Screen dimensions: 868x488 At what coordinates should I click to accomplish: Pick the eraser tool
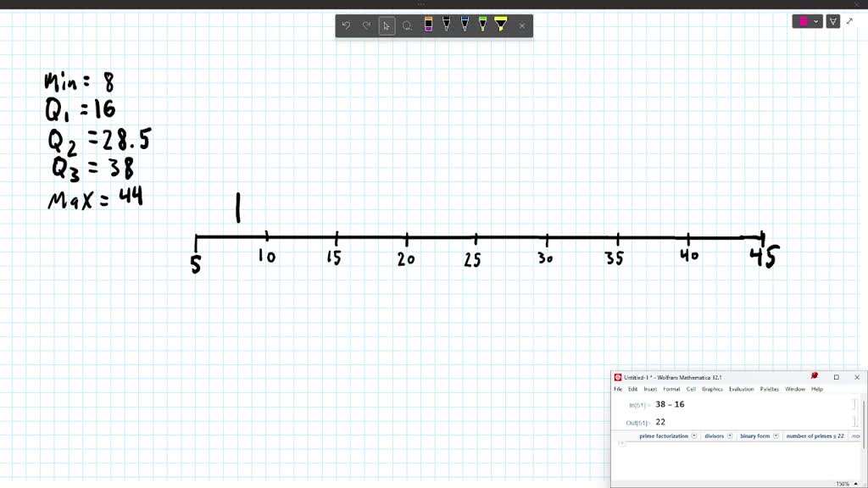428,25
